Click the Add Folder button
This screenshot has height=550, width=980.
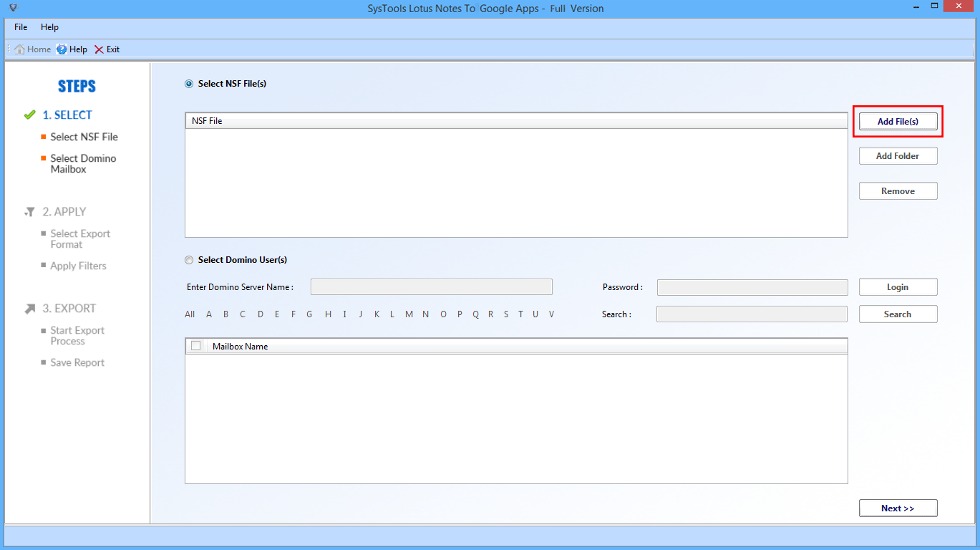point(898,156)
